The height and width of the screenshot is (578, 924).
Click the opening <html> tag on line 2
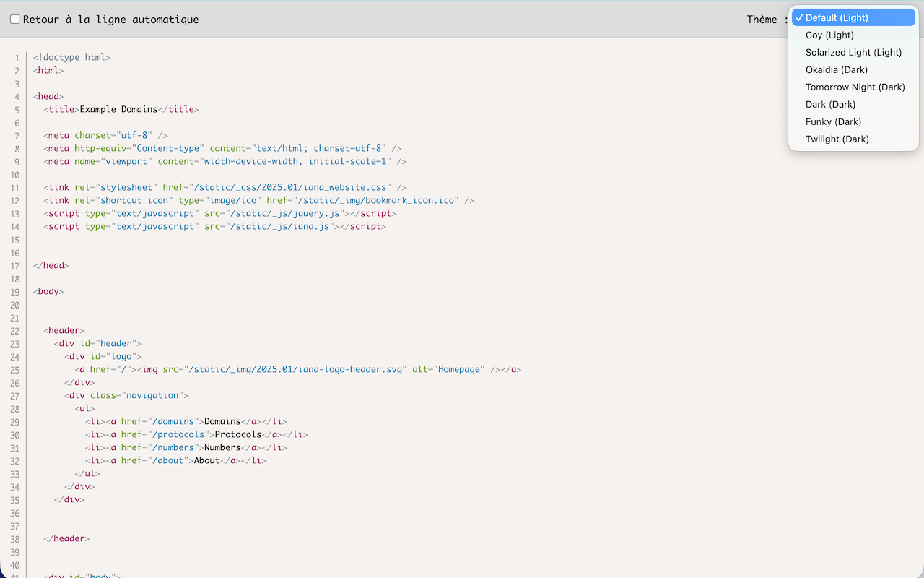(48, 70)
